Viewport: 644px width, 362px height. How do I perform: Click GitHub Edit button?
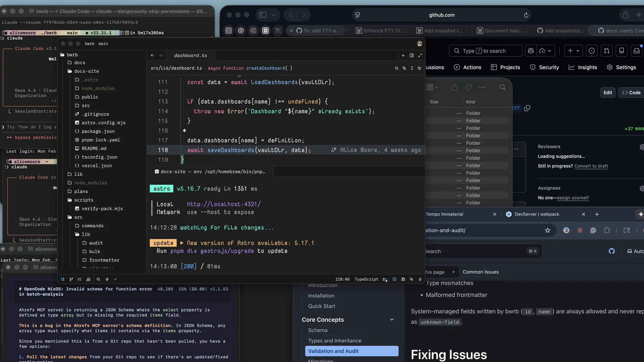click(x=607, y=93)
